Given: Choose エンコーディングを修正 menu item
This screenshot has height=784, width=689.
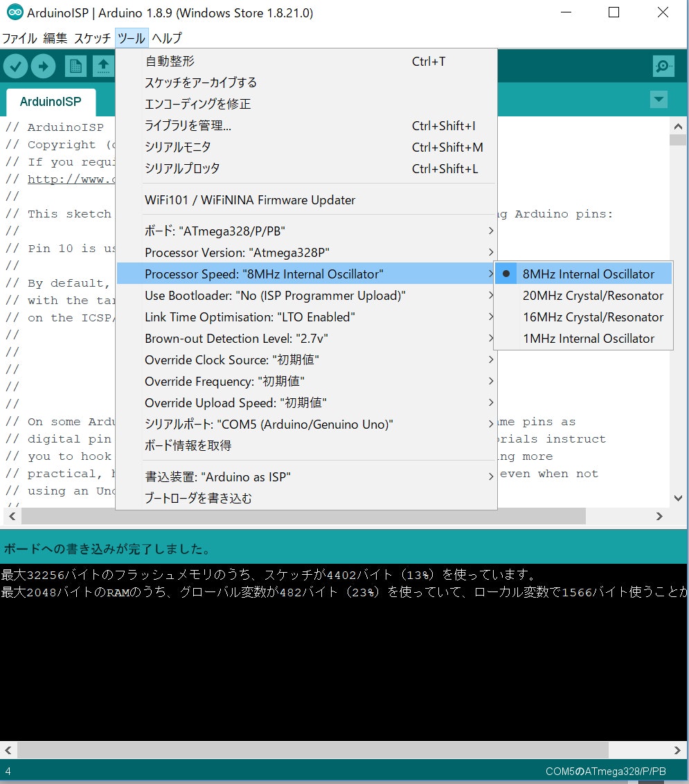Looking at the screenshot, I should coord(306,105).
